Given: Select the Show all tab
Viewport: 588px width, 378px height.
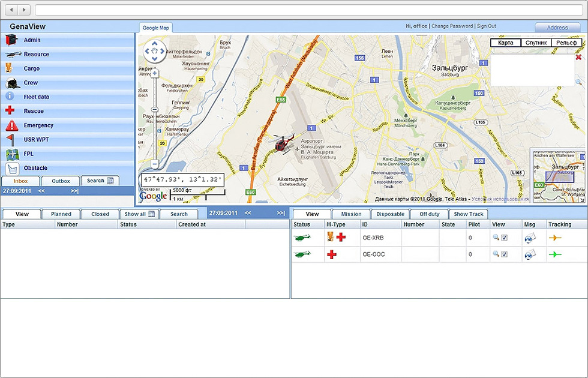Looking at the screenshot, I should [x=139, y=214].
